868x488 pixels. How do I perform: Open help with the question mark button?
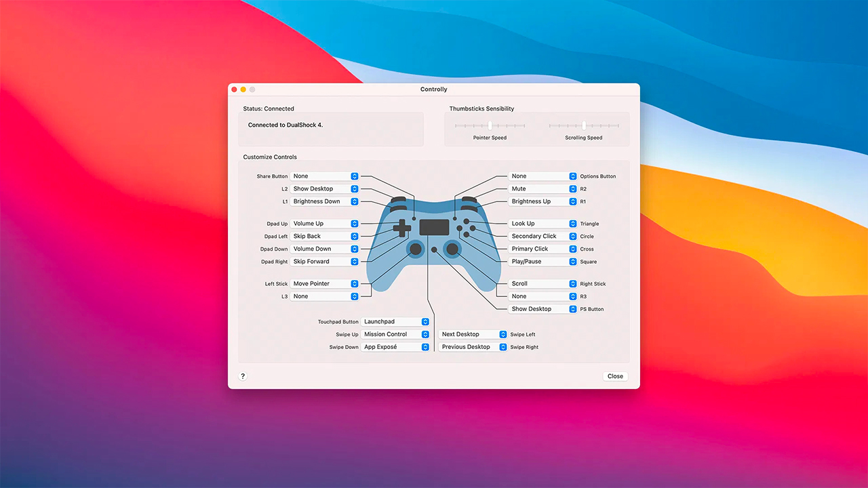pyautogui.click(x=243, y=376)
